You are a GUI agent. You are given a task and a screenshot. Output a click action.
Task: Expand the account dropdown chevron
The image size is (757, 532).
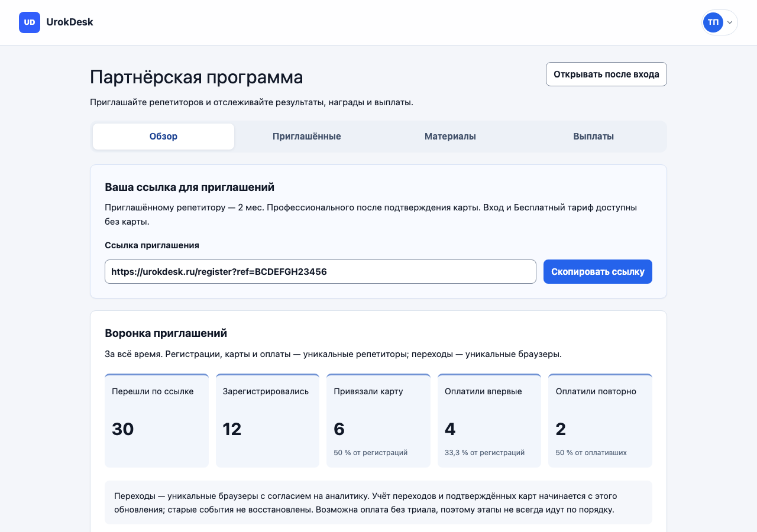[730, 22]
